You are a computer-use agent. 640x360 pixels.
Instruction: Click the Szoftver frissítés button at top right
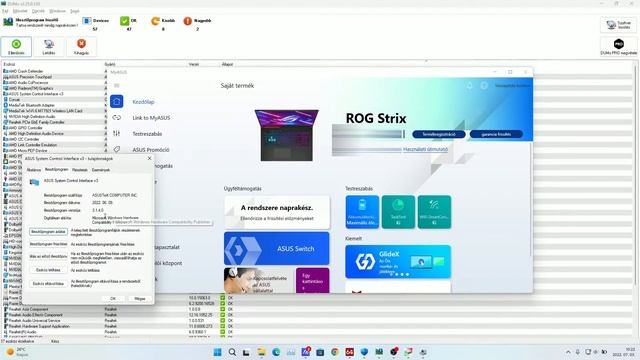click(x=618, y=25)
